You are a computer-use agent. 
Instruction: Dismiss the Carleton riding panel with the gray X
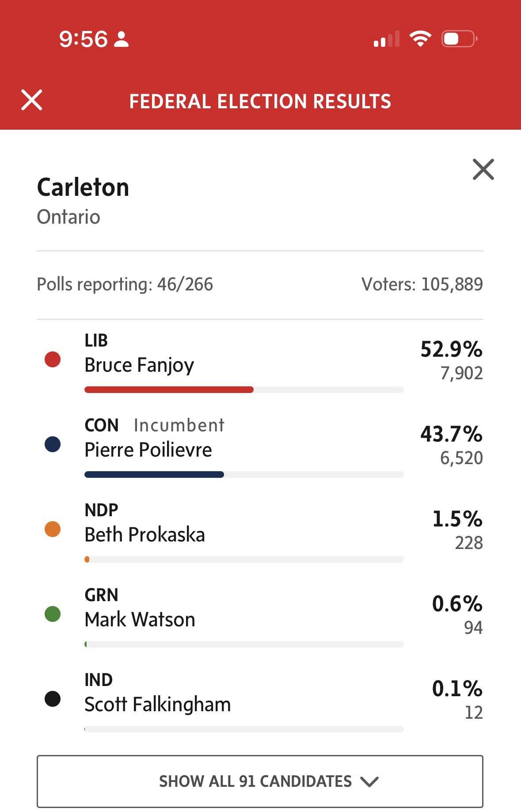[483, 169]
